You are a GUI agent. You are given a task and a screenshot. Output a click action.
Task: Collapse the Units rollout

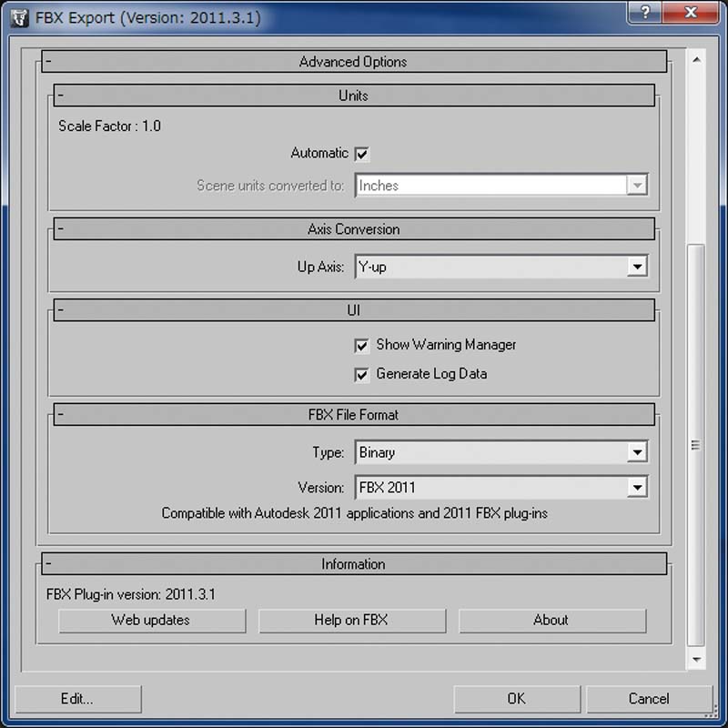[354, 96]
